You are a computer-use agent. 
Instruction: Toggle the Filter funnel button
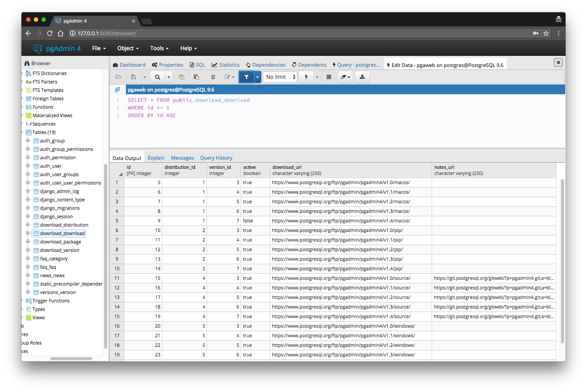click(246, 77)
